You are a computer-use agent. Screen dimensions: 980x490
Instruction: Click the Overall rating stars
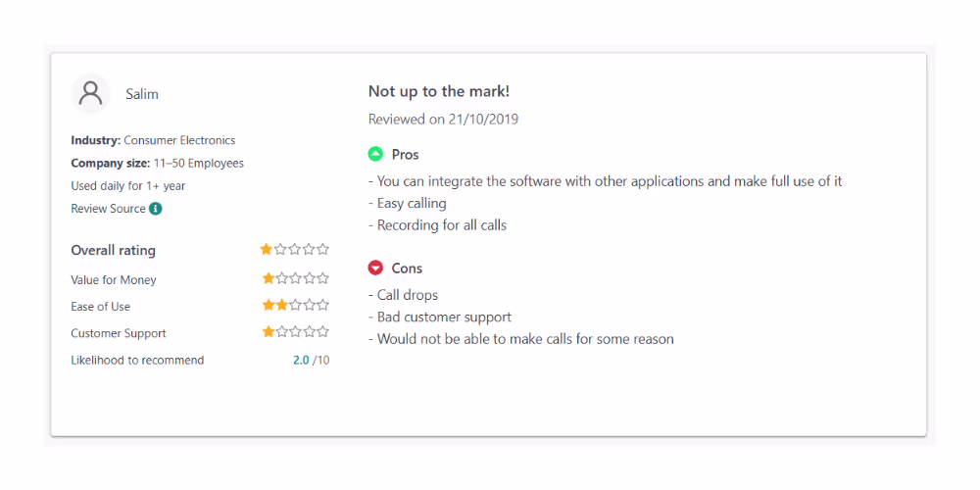pyautogui.click(x=295, y=250)
